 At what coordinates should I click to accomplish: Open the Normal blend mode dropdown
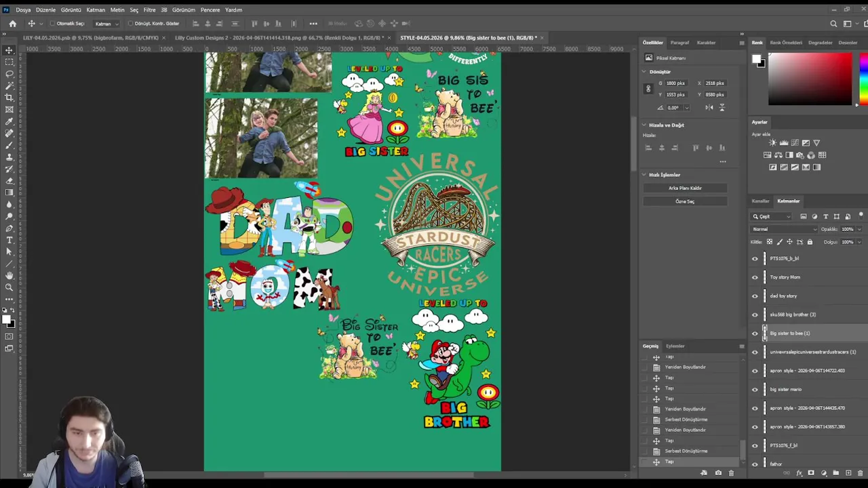coord(785,229)
